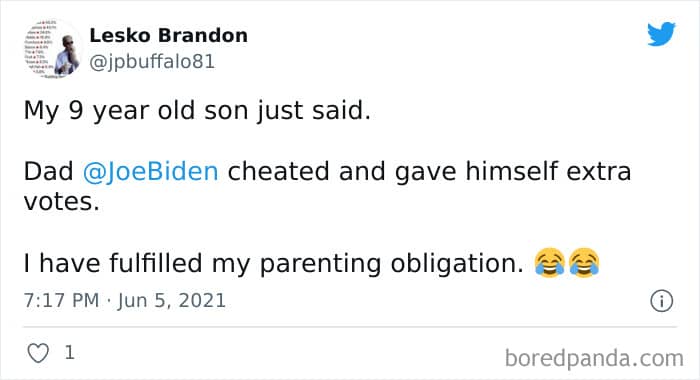Click the word 'votes.' in tweet
The width and height of the screenshot is (700, 380).
(x=61, y=201)
